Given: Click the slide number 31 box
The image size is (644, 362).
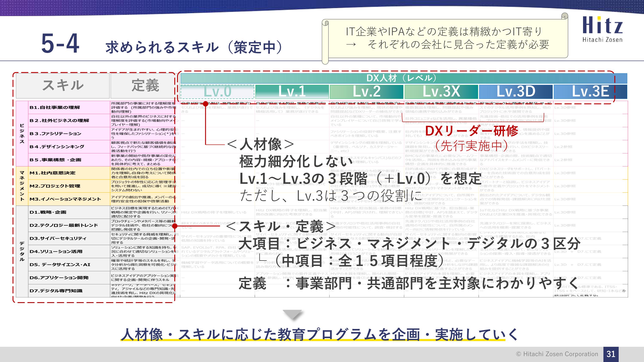Looking at the screenshot, I should pyautogui.click(x=611, y=354).
